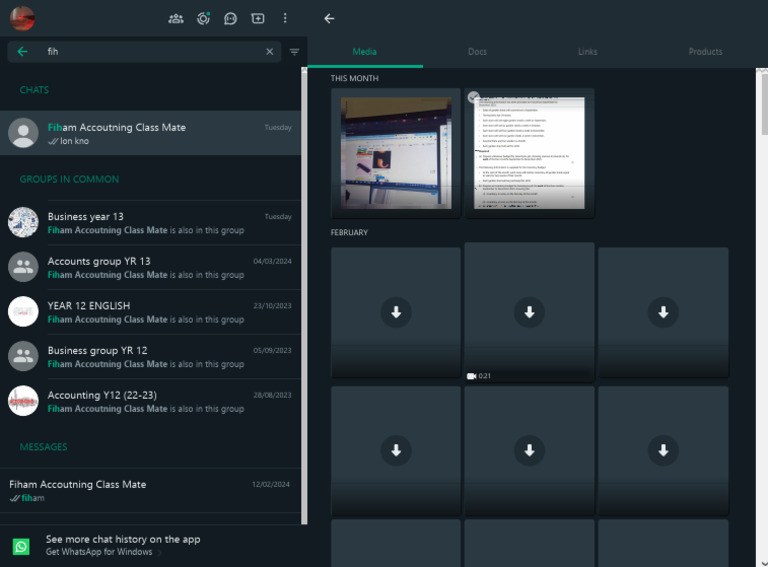The image size is (768, 567).
Task: Open the unread chats filter
Action: pos(294,52)
